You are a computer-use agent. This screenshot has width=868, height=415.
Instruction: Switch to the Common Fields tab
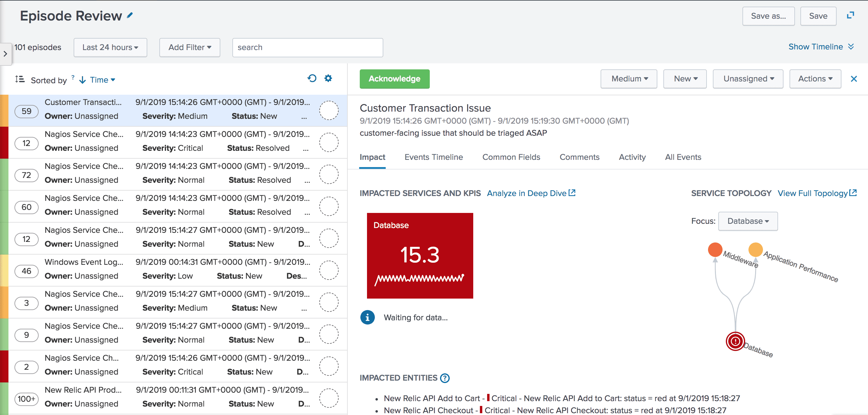pos(511,157)
